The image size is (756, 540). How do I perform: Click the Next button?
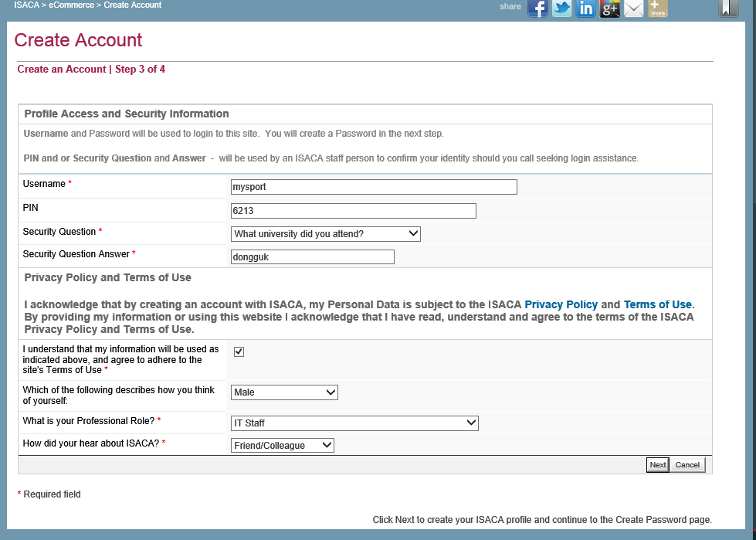point(658,465)
